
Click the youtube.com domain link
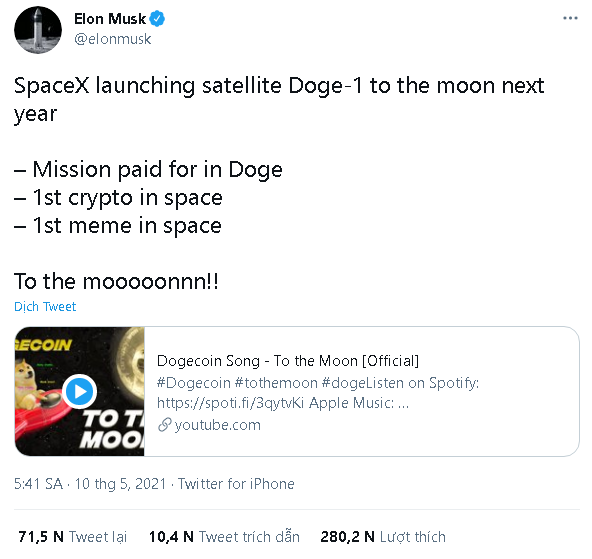217,425
